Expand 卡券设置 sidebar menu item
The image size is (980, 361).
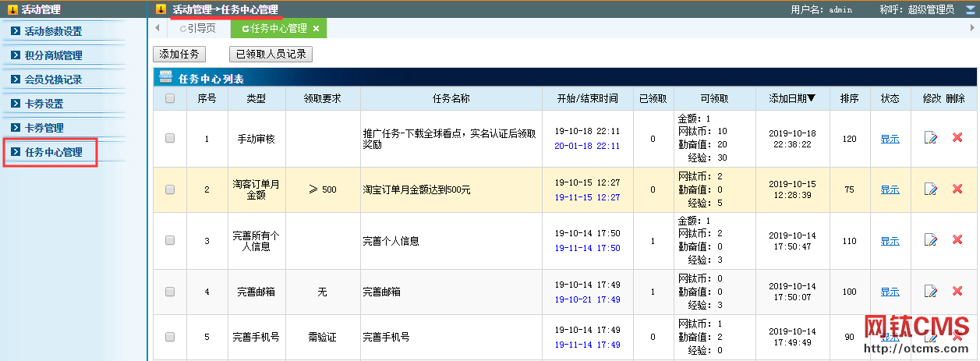point(44,104)
